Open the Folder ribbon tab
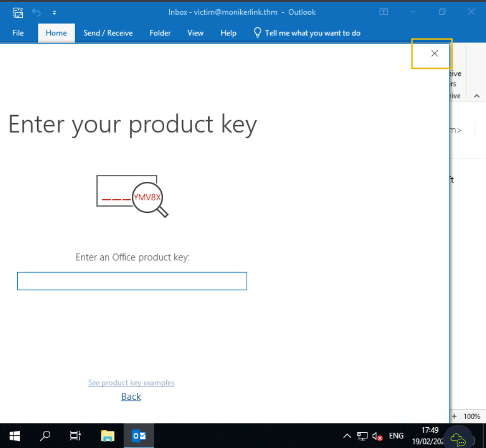486x448 pixels. pyautogui.click(x=160, y=33)
